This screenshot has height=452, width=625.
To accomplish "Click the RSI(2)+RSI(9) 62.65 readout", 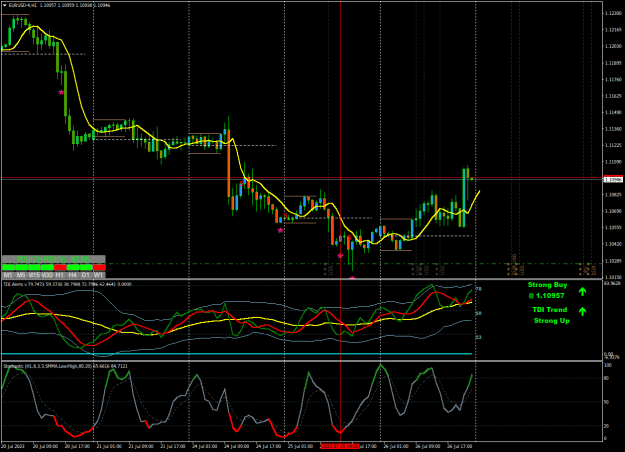I will [53, 259].
